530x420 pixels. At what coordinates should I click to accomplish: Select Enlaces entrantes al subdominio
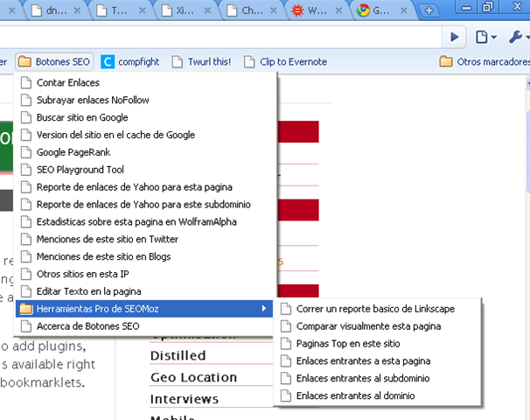[379, 378]
